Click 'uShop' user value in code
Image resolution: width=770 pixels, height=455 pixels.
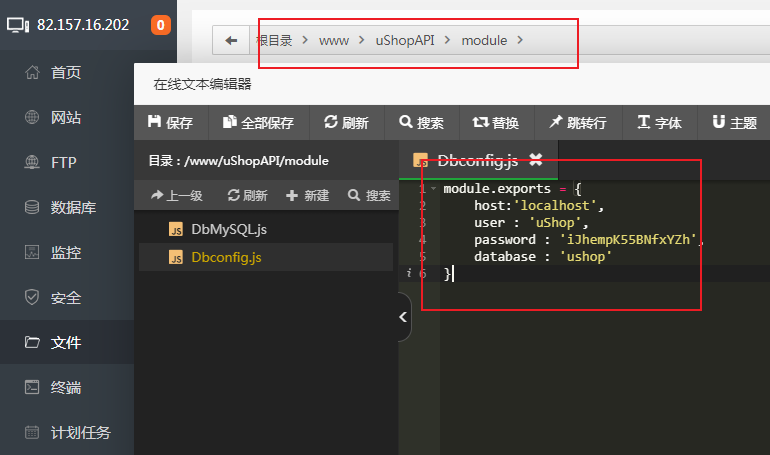pos(555,222)
